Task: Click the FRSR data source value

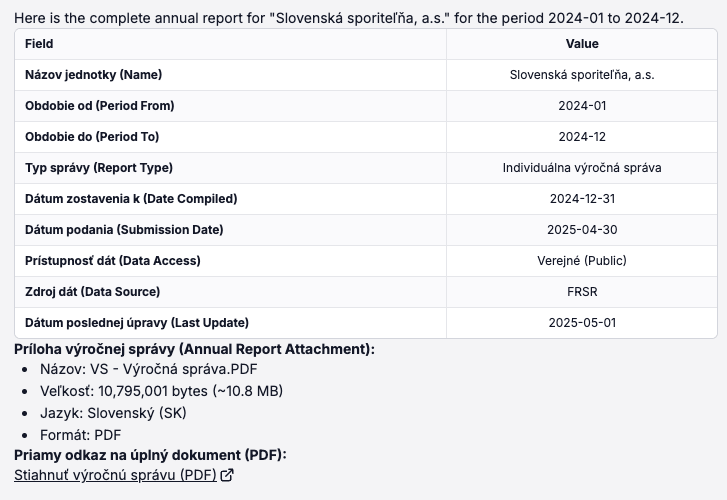Action: pos(582,292)
